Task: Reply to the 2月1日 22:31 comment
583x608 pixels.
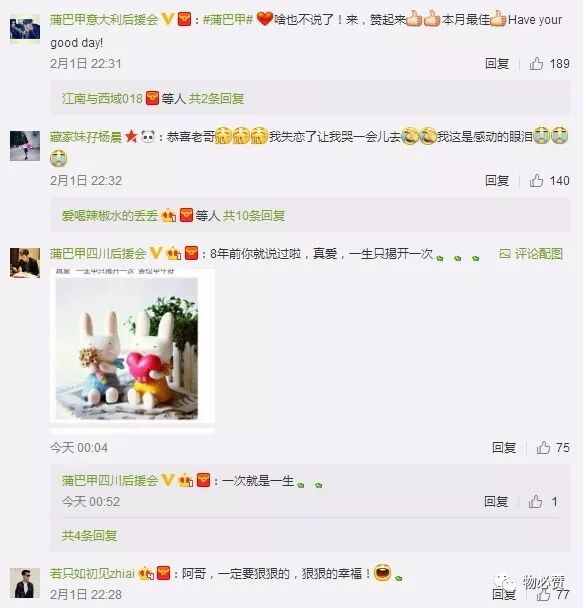Action: click(x=497, y=63)
